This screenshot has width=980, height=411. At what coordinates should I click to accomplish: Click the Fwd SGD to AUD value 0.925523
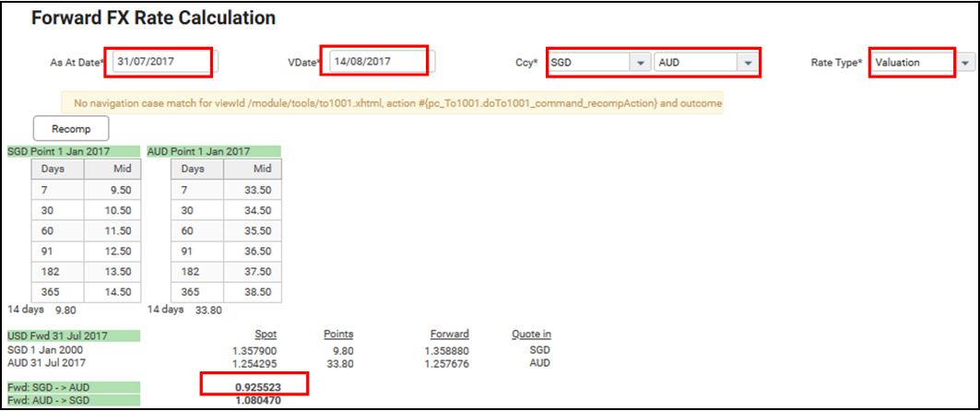click(258, 387)
